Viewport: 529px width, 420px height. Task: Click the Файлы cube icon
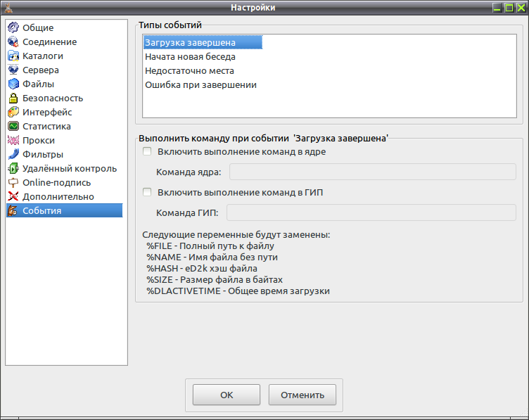tap(13, 84)
